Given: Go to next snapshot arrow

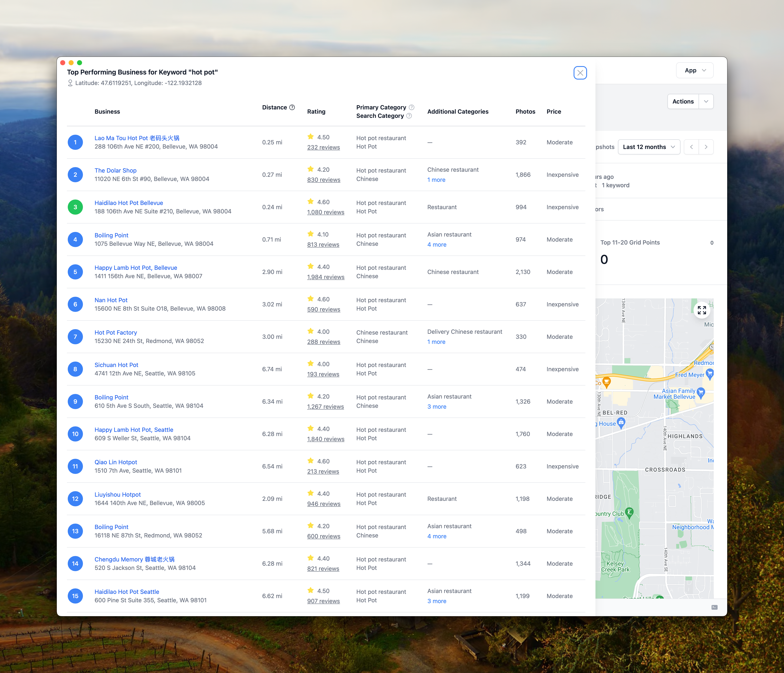Looking at the screenshot, I should pos(706,147).
